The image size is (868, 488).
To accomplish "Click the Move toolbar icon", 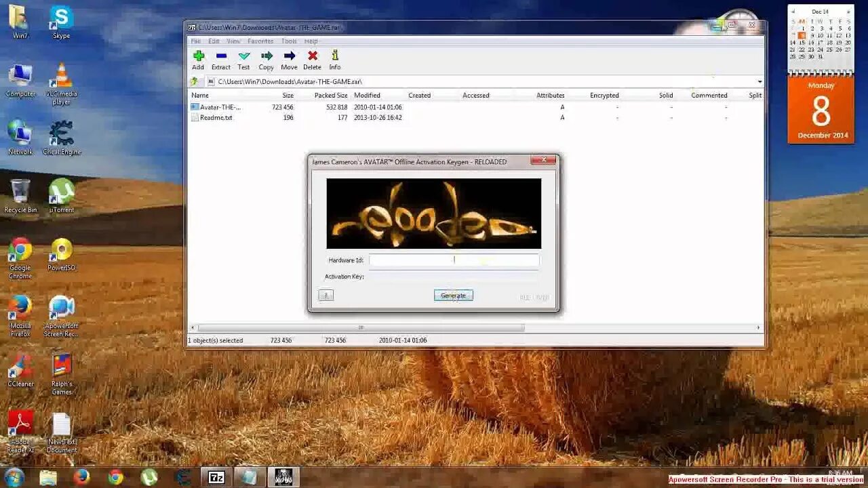I will tap(290, 60).
